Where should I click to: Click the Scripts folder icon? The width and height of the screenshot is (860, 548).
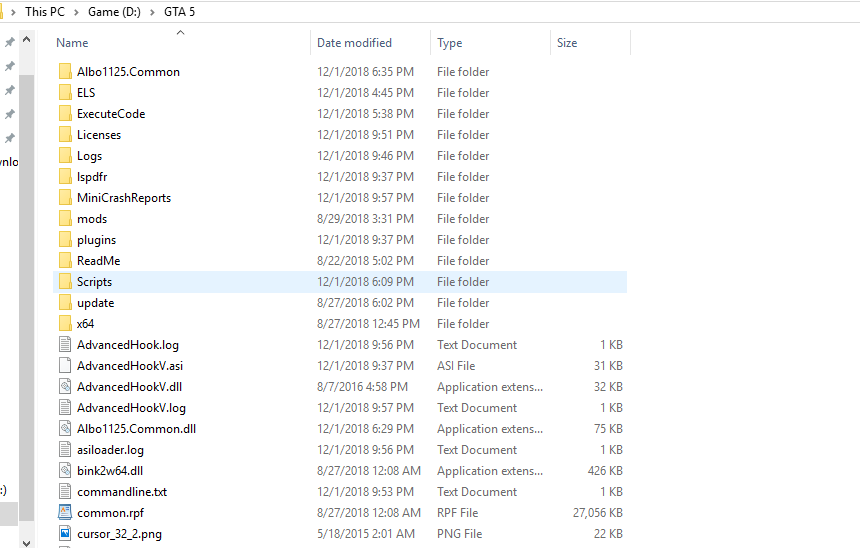[65, 281]
